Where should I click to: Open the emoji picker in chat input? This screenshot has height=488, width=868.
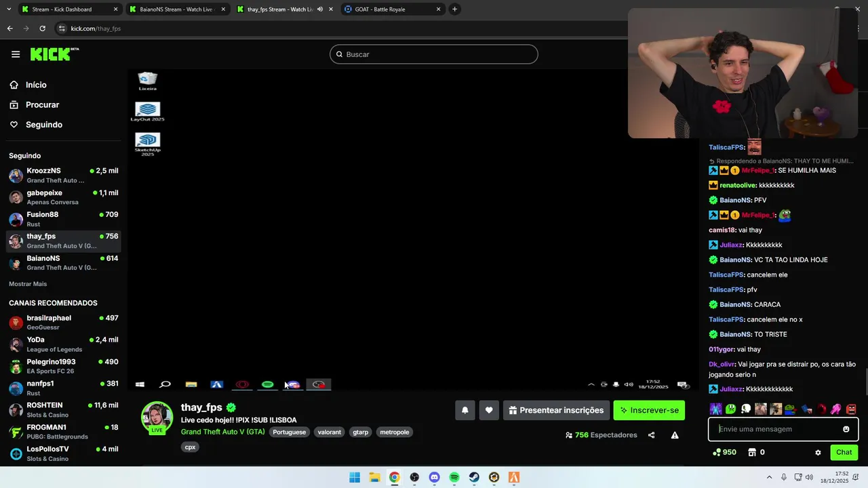click(846, 429)
